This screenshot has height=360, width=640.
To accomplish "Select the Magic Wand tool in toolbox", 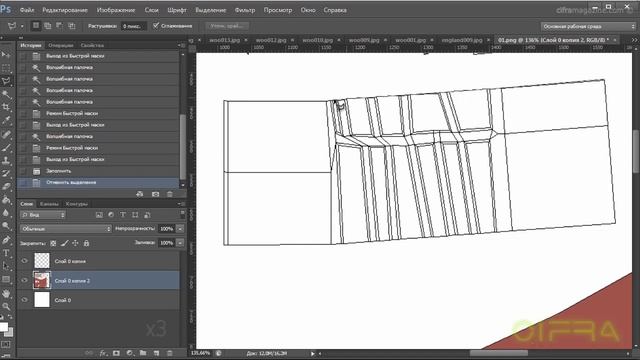I will click(x=6, y=94).
